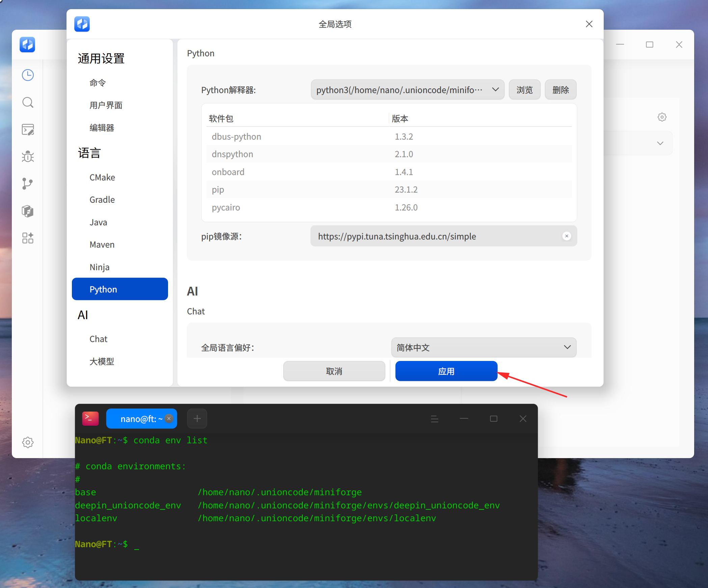Viewport: 708px width, 588px height.
Task: Close the global options dialog
Action: tap(589, 24)
